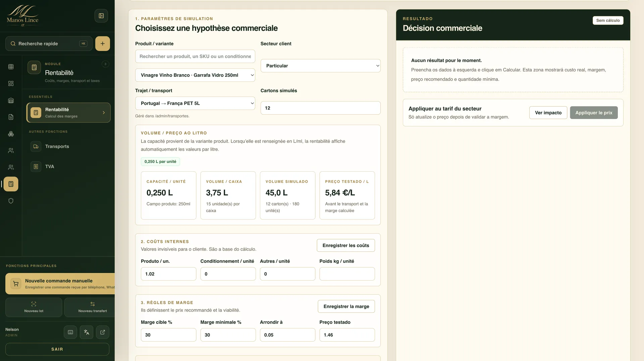Open the lower users icon above the calculator
This screenshot has height=361, width=644.
(11, 167)
